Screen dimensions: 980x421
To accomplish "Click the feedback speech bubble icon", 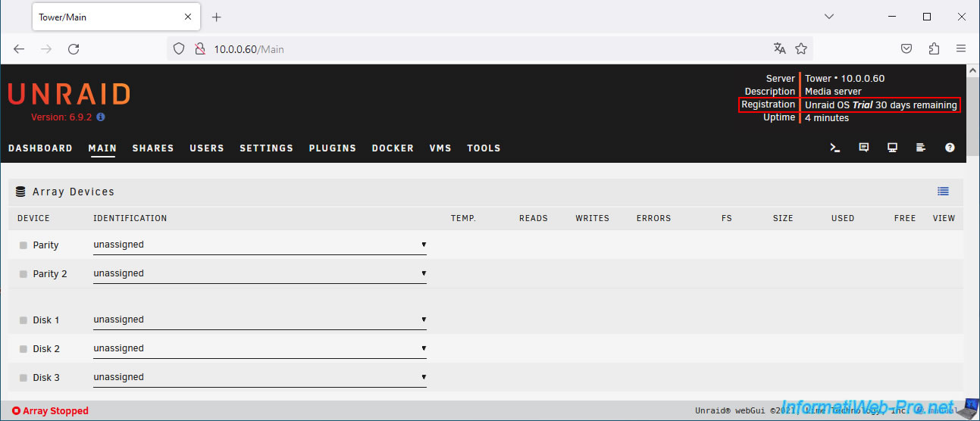I will click(x=863, y=148).
